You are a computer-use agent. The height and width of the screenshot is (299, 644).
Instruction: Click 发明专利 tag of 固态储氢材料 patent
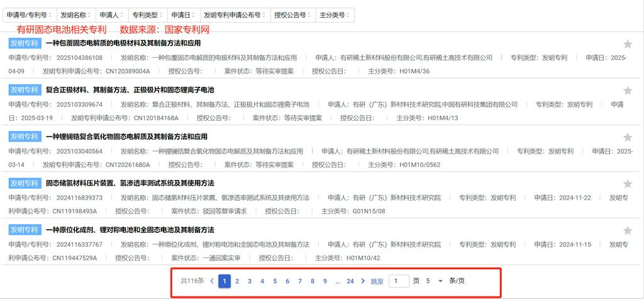point(25,183)
